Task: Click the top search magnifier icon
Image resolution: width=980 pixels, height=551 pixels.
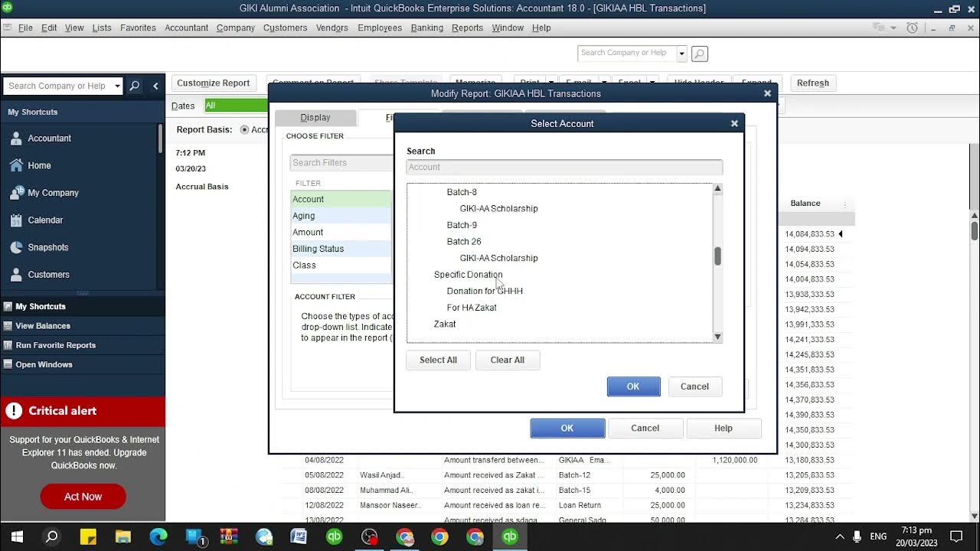Action: (699, 54)
